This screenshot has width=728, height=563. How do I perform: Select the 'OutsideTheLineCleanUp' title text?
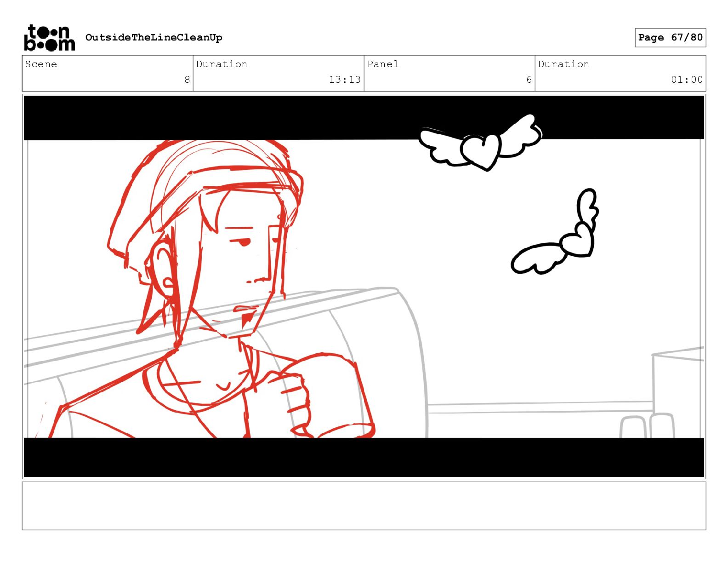154,37
